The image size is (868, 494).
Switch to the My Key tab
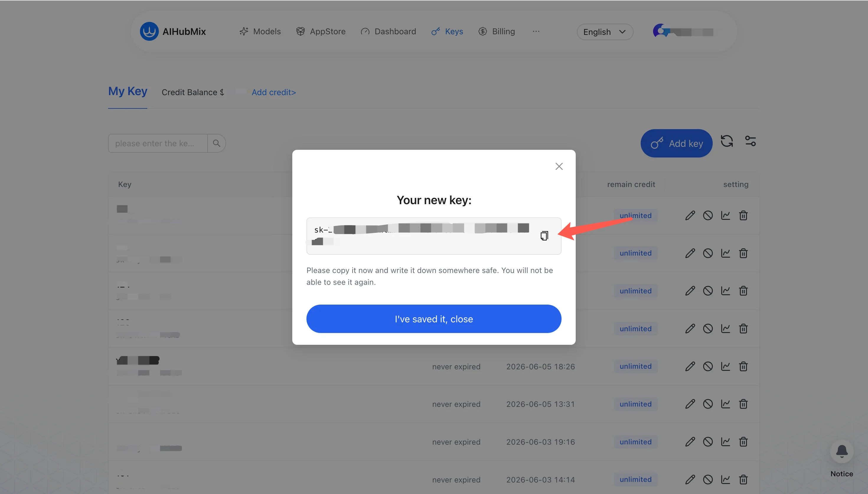pos(128,92)
